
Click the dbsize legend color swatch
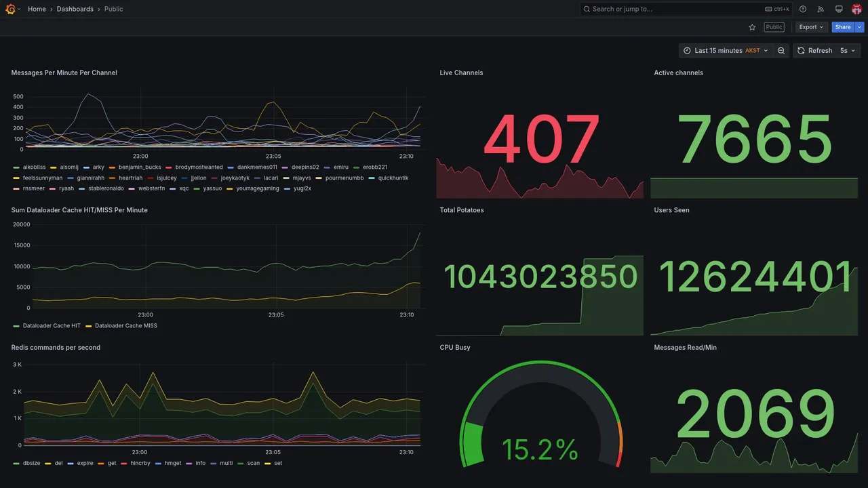16,464
